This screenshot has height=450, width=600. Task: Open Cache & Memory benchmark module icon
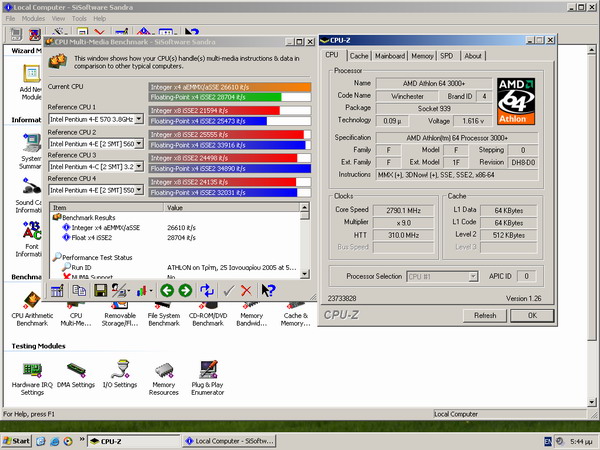(295, 315)
